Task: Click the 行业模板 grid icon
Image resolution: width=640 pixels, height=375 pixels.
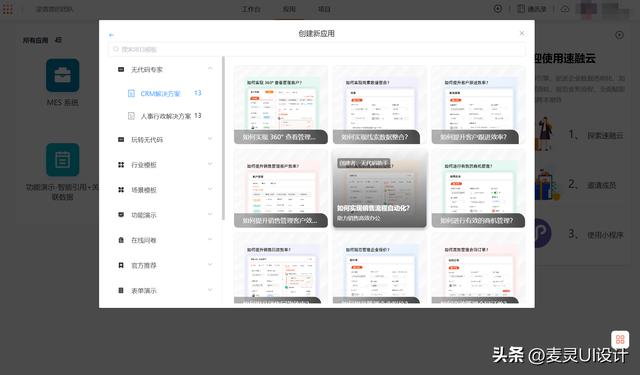Action: [x=121, y=164]
